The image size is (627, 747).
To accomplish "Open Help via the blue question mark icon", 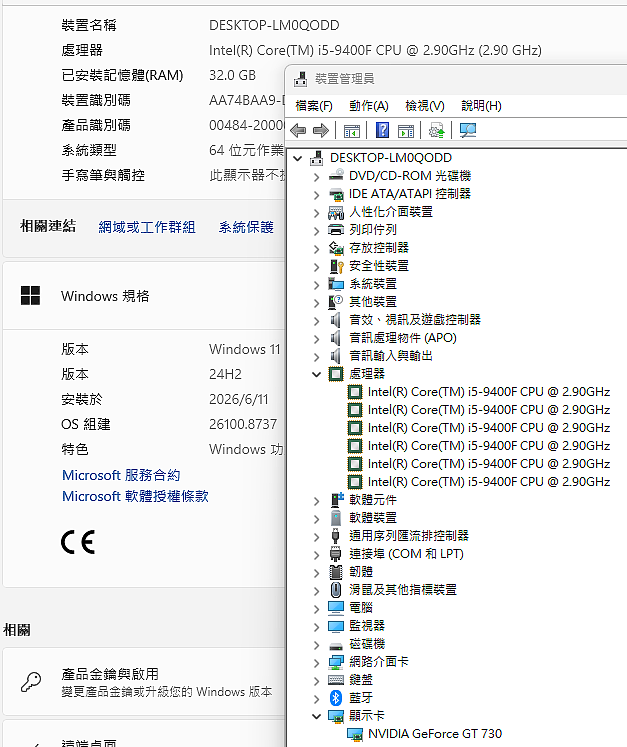I will click(x=382, y=130).
